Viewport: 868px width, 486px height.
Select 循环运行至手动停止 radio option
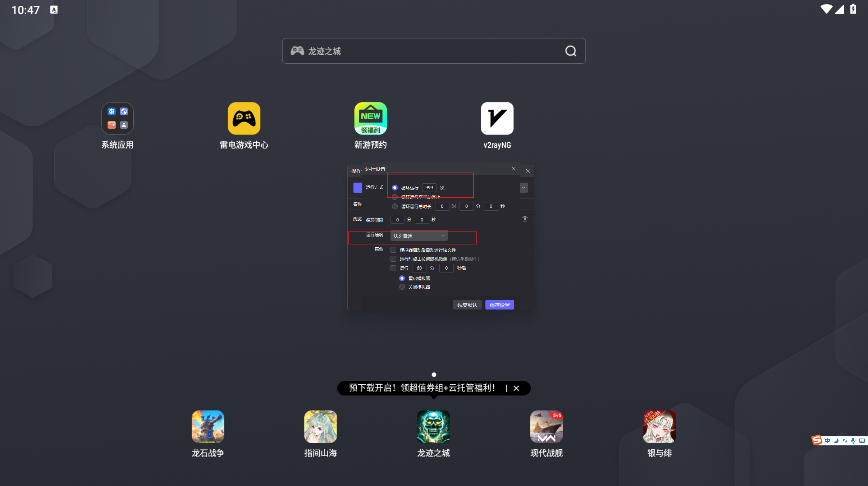point(395,197)
